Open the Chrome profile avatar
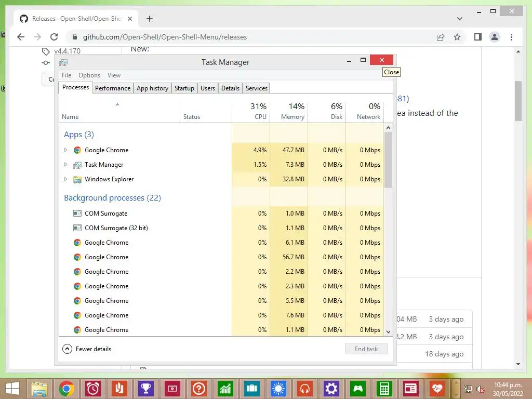This screenshot has width=532, height=399. click(495, 37)
